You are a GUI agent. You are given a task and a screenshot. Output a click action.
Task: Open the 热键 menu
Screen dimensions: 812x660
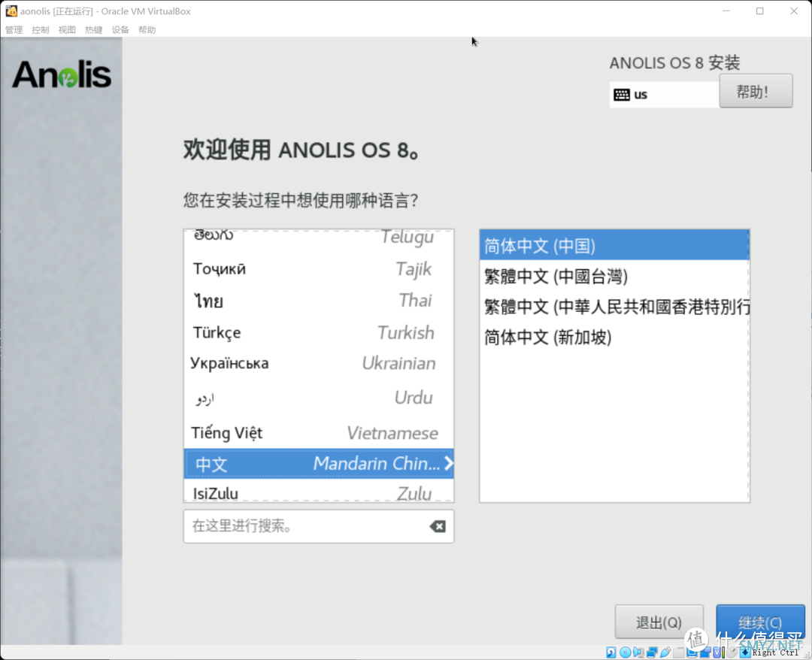[x=94, y=30]
